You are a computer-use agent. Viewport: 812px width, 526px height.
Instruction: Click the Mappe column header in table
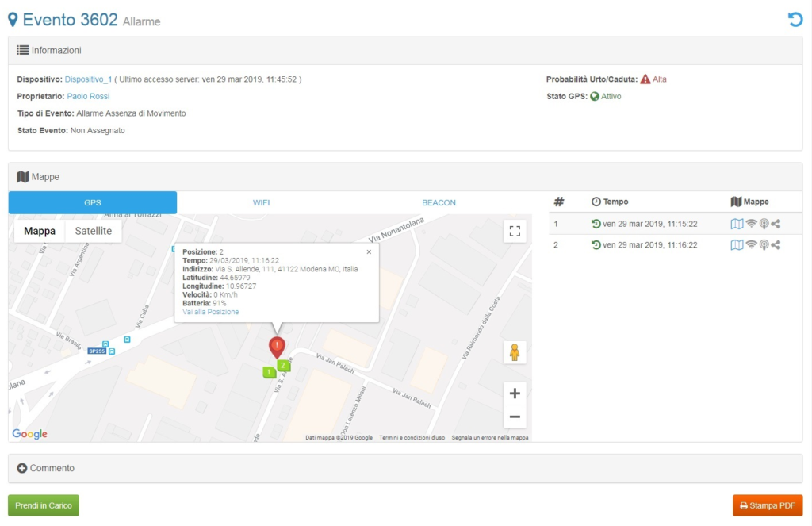tap(749, 202)
